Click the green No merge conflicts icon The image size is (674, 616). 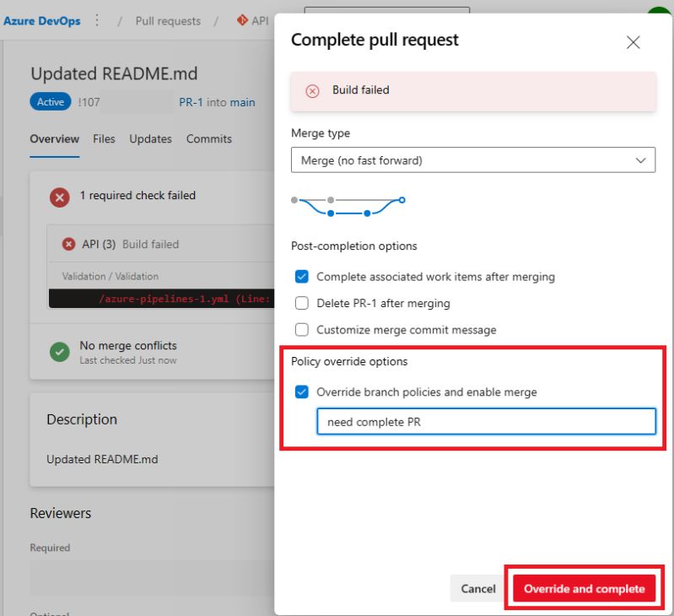coord(59,352)
